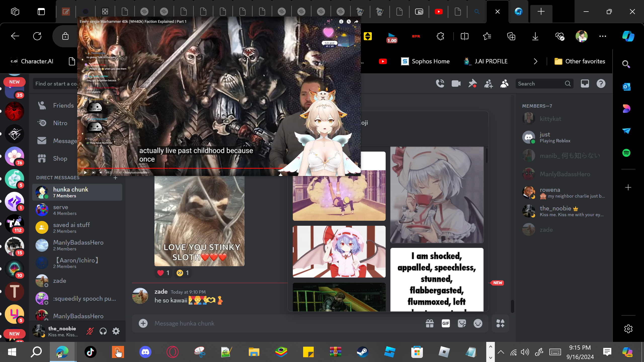Open the serve group chat
The width and height of the screenshot is (644, 362).
click(77, 210)
